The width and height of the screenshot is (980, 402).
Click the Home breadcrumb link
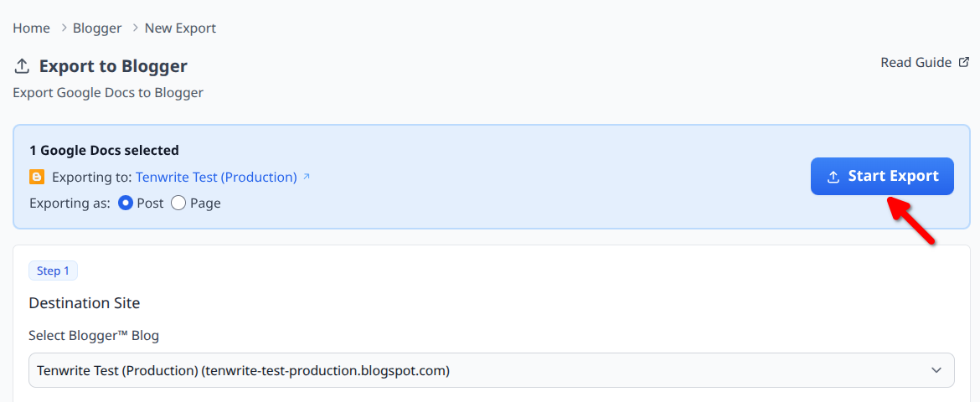tap(31, 28)
